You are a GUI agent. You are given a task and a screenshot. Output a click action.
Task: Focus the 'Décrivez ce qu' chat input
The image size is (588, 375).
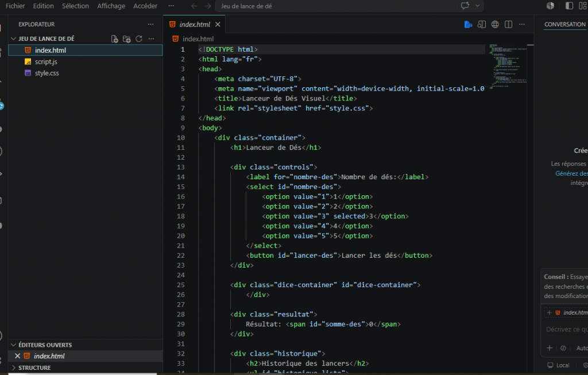pyautogui.click(x=567, y=329)
